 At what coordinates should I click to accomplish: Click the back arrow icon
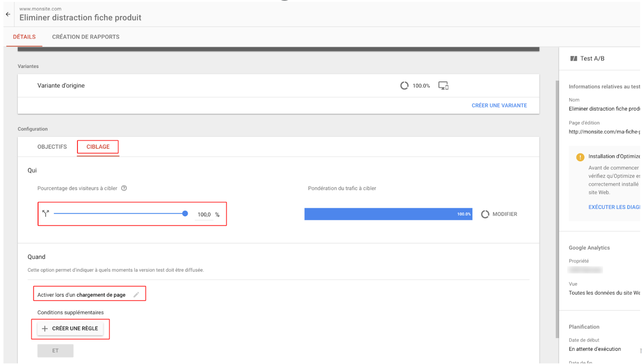[x=8, y=14]
